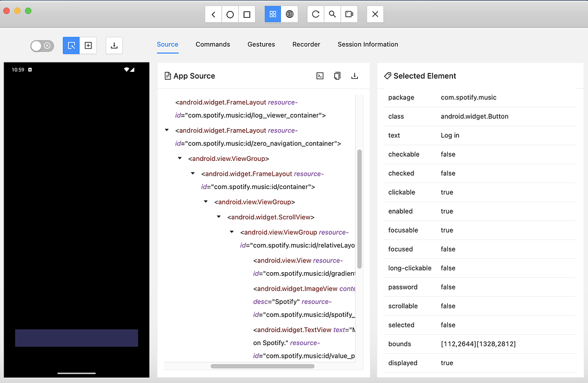Tap the Android Home circle icon
This screenshot has width=588, height=383.
tap(230, 14)
